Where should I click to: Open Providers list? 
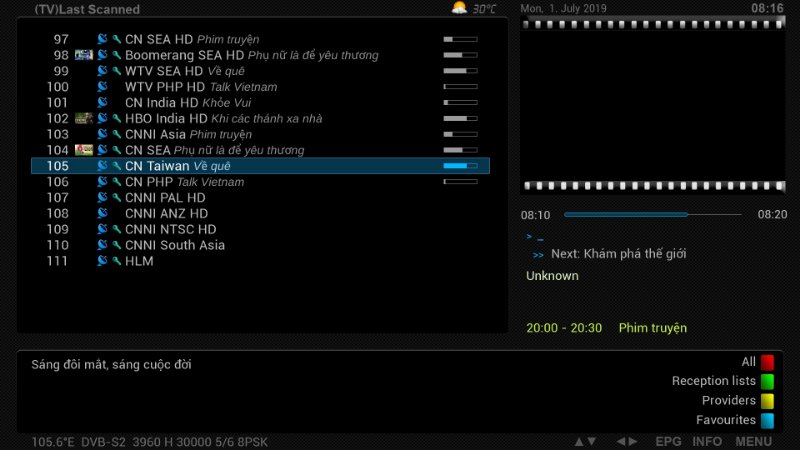pos(729,401)
